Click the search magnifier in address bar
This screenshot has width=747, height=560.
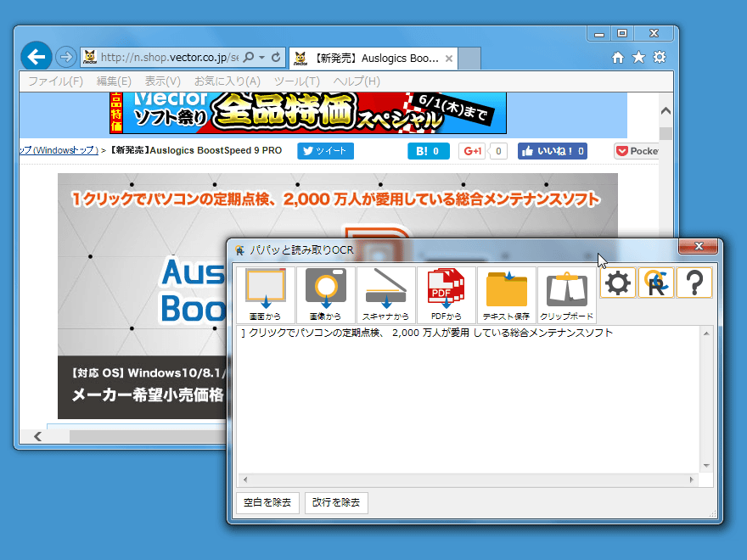(x=248, y=58)
